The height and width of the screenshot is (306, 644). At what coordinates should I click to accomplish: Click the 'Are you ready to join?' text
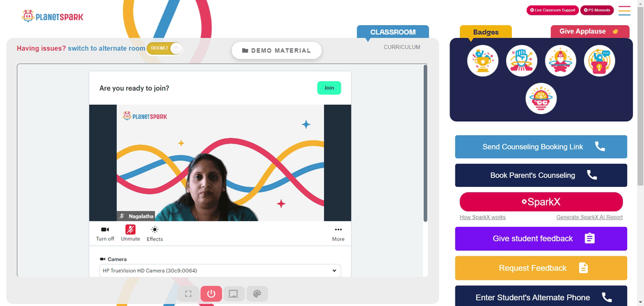(x=134, y=88)
